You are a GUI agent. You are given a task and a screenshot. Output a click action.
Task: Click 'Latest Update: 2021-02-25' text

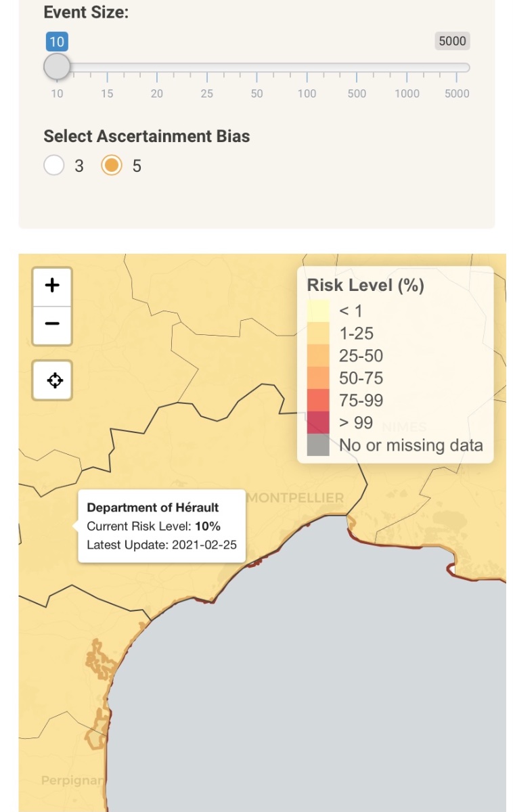162,544
